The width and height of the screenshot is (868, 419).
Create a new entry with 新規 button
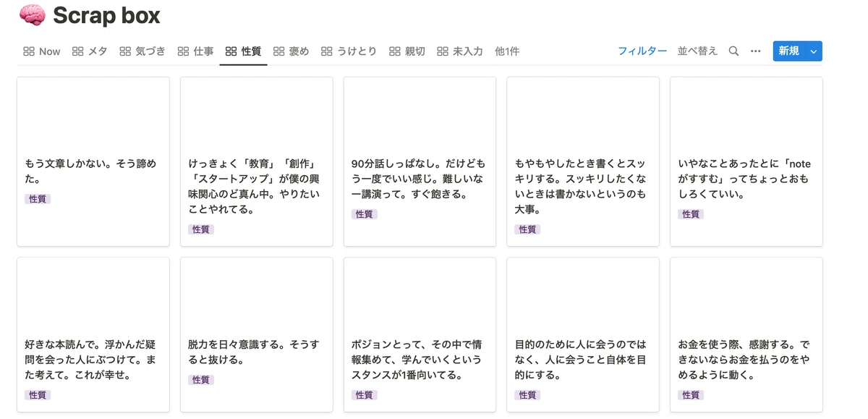click(789, 51)
